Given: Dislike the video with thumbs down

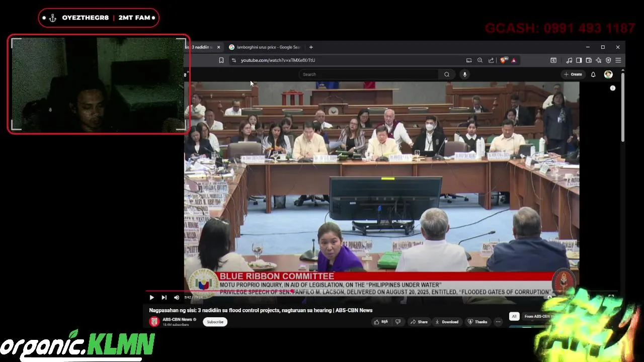Looking at the screenshot, I should pos(398,322).
